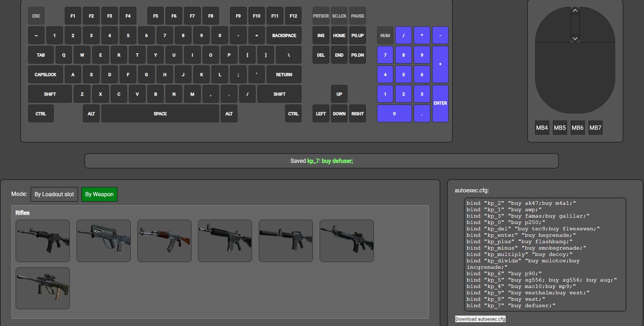Viewport: 644px width, 326px height.
Task: Select numpad 7 key
Action: pyautogui.click(x=385, y=55)
